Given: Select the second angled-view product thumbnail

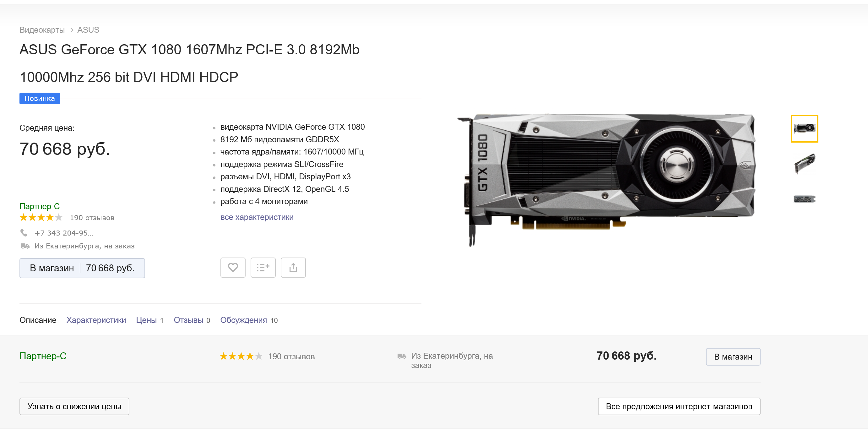Looking at the screenshot, I should click(804, 163).
